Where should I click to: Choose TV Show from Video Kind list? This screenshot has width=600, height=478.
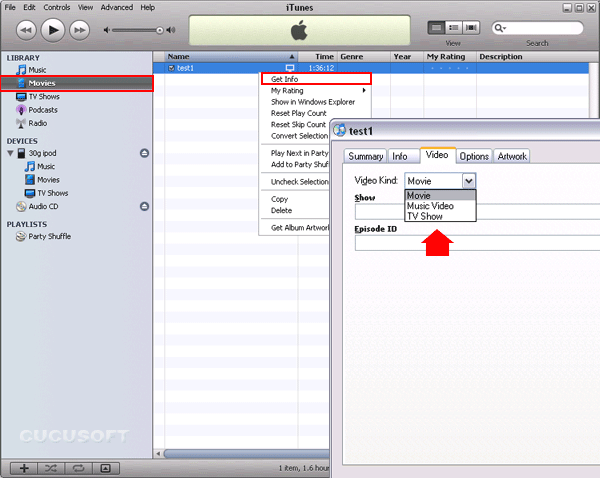pos(425,216)
